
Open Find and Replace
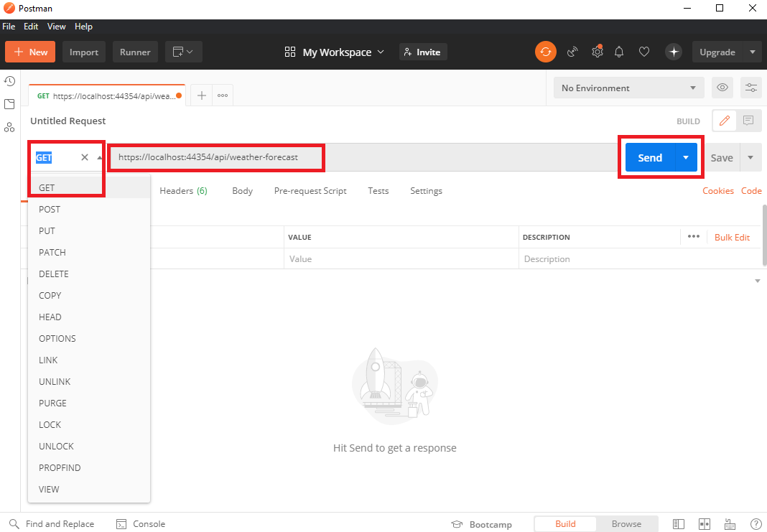(52, 523)
